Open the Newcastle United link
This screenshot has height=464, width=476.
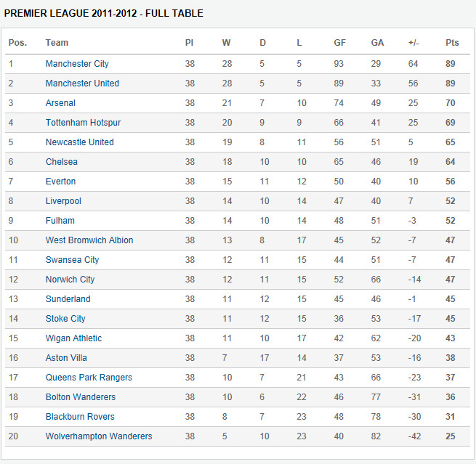click(79, 142)
